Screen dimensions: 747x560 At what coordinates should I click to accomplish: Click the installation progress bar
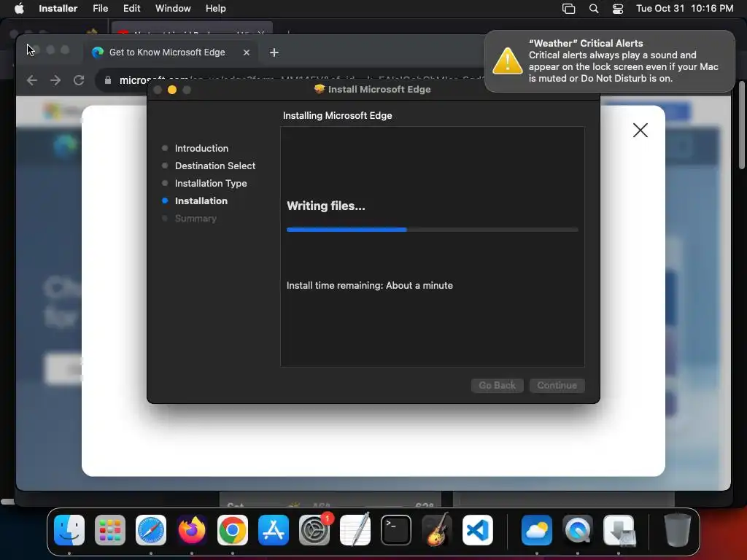point(432,230)
